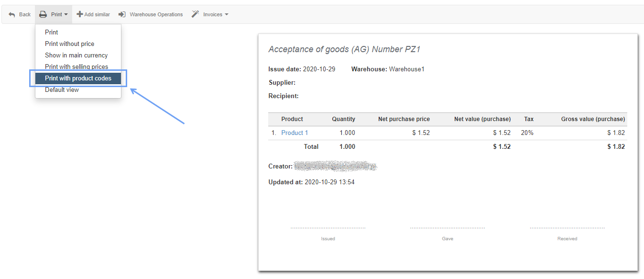
Task: Open the Product 1 link
Action: point(295,133)
